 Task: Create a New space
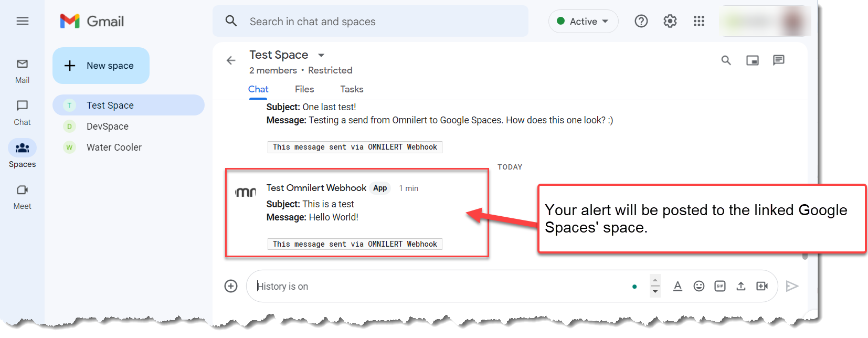(x=101, y=66)
